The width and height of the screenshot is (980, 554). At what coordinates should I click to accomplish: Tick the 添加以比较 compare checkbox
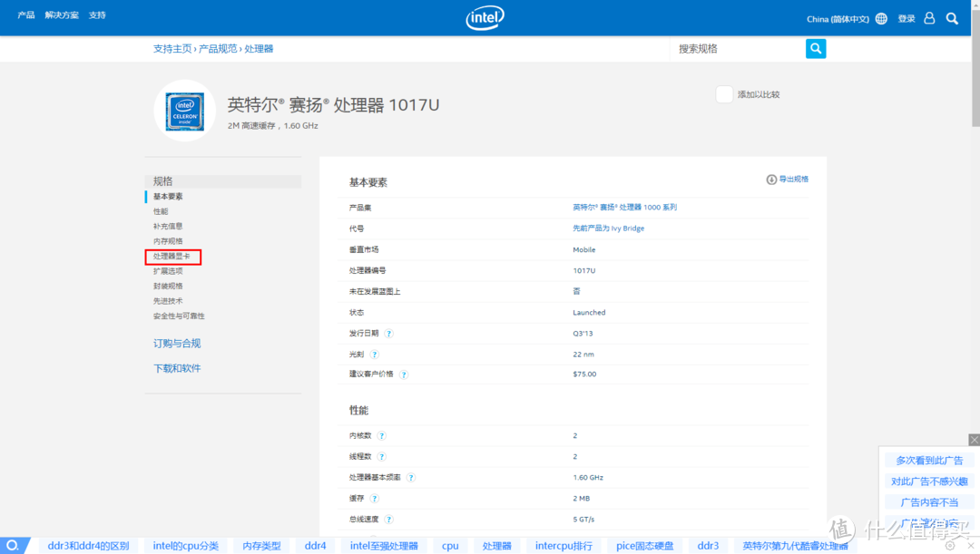point(724,94)
